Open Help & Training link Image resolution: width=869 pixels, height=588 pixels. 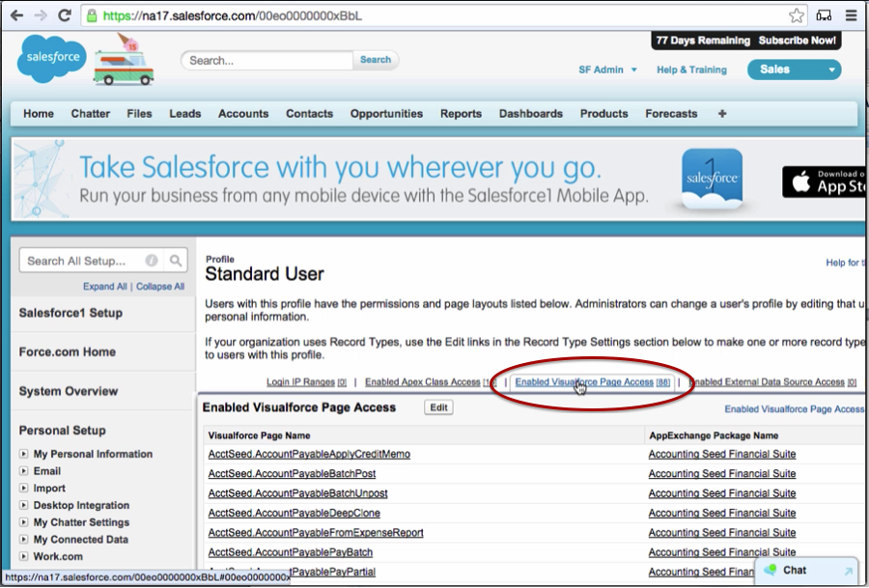691,70
